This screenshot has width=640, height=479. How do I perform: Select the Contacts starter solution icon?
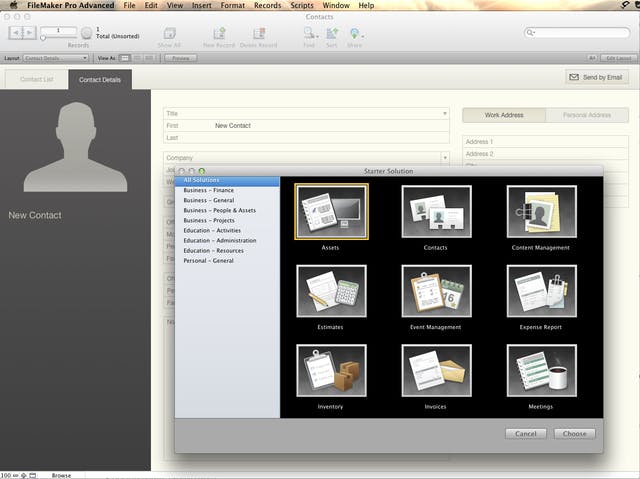pyautogui.click(x=436, y=211)
